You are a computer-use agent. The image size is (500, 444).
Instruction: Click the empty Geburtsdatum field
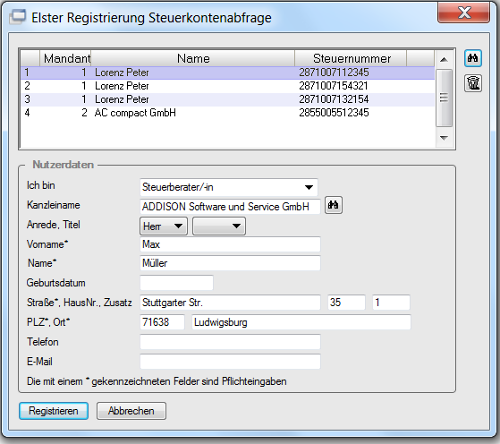[x=177, y=283]
